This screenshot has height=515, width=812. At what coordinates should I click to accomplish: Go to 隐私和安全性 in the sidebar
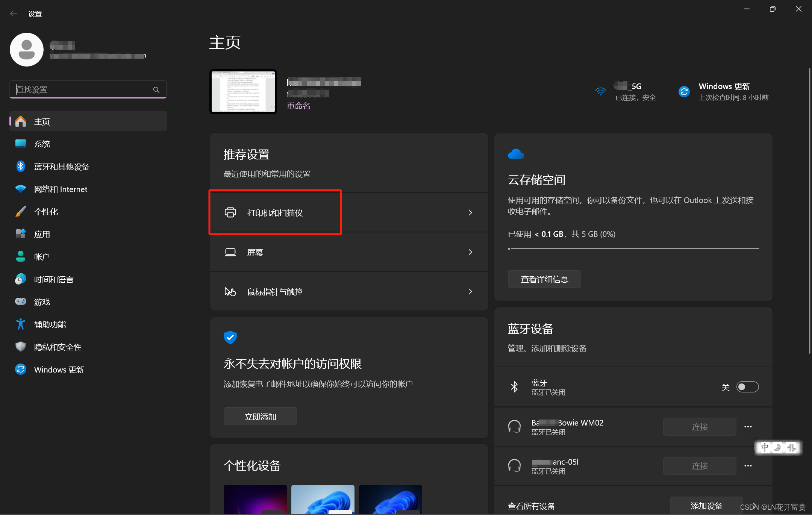click(x=58, y=347)
